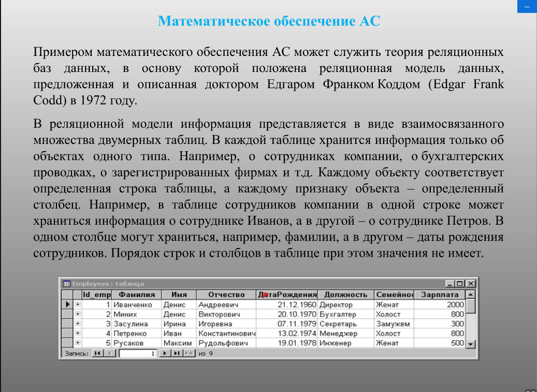Click the Id_emp column header
537x392 pixels.
coord(97,295)
